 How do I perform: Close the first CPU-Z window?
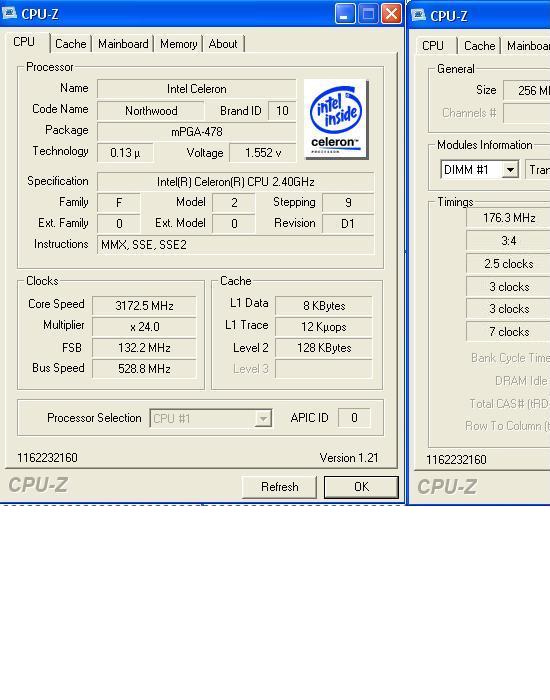point(391,14)
